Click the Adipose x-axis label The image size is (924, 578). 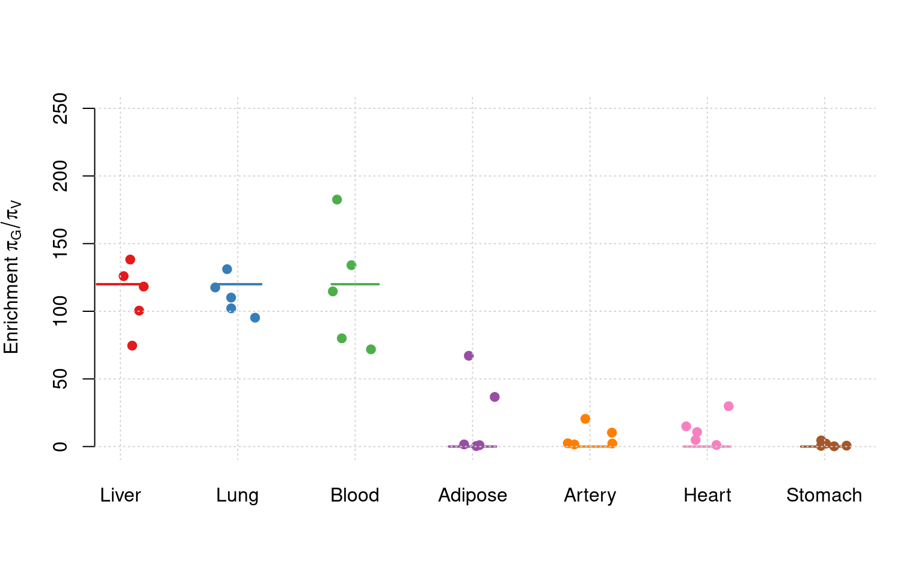[x=472, y=496]
